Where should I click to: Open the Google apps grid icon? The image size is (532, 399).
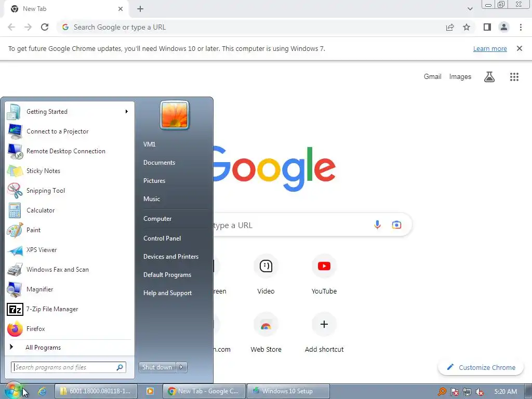tap(514, 77)
